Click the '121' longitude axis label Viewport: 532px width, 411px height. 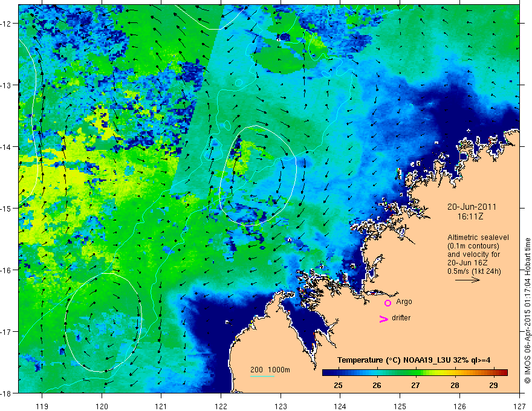(x=161, y=406)
